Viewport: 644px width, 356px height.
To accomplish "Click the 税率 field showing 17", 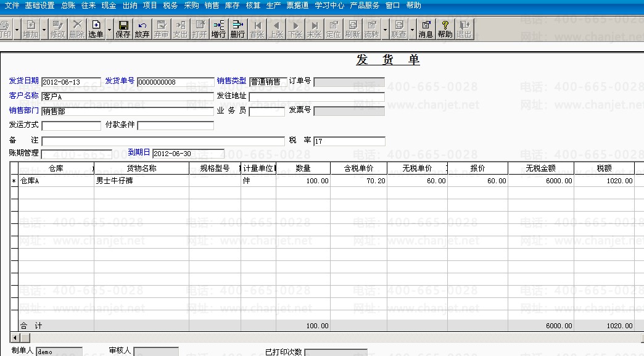I will pyautogui.click(x=349, y=141).
